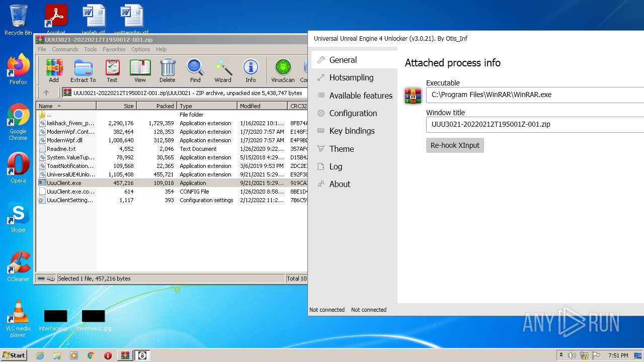The image size is (644, 362).
Task: Open the Favorites menu in WinRAR
Action: tap(114, 49)
